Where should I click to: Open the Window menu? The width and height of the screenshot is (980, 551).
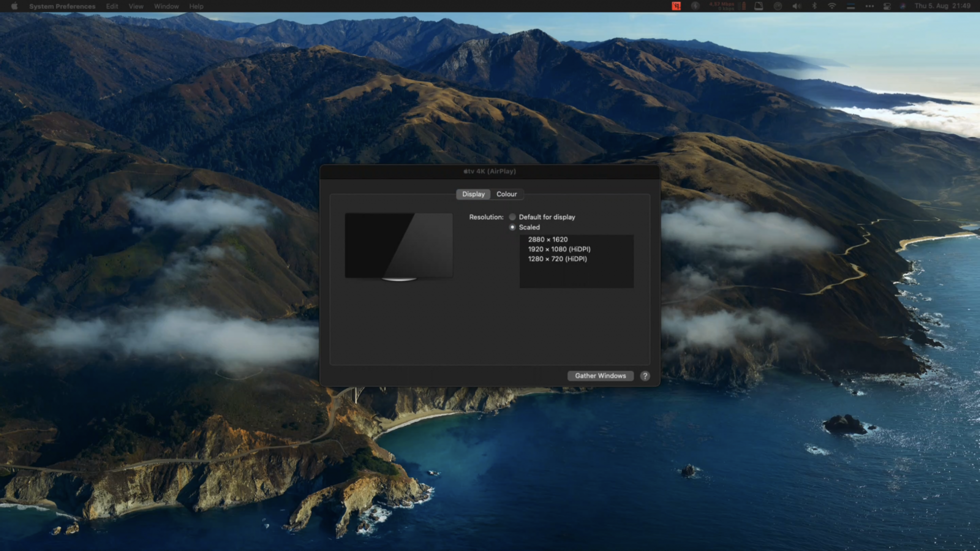pos(166,6)
